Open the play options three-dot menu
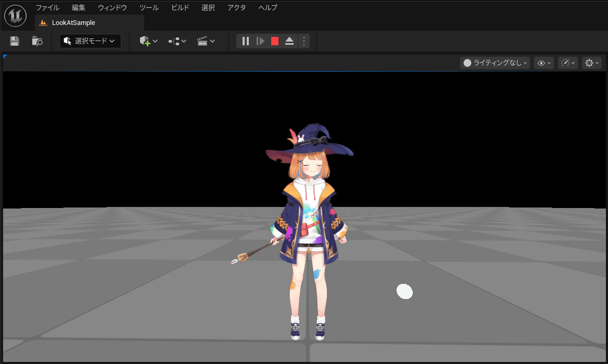The width and height of the screenshot is (608, 364). 304,41
